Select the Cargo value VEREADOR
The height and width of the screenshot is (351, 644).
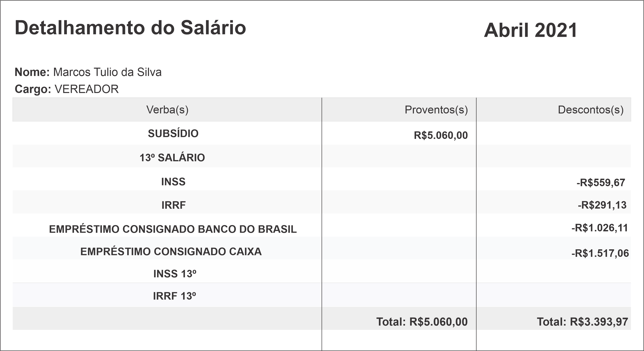pyautogui.click(x=86, y=89)
